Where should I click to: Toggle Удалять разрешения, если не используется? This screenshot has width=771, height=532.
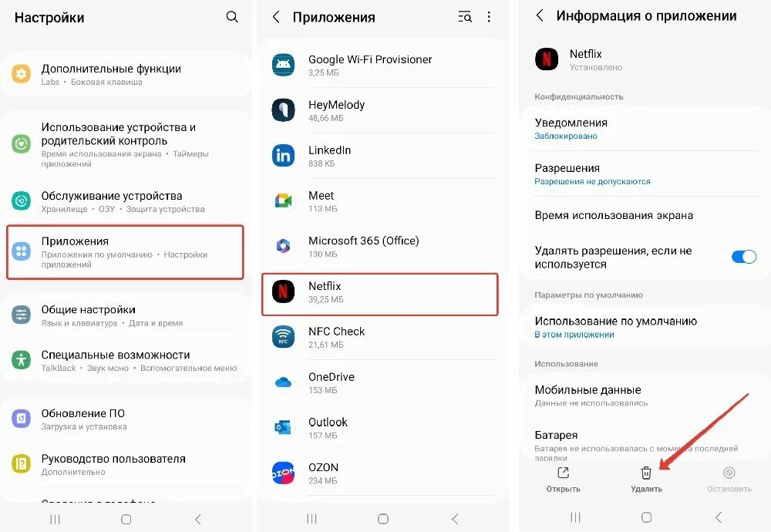[744, 257]
